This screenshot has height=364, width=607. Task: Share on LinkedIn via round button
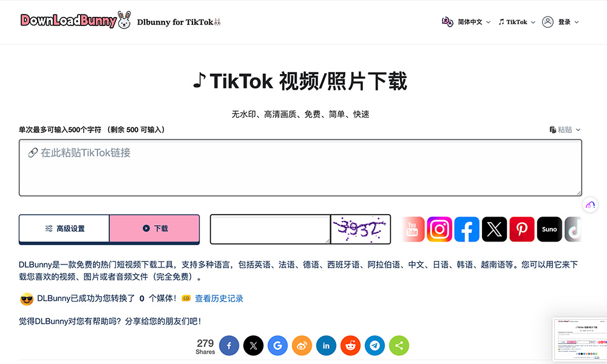[x=327, y=345]
